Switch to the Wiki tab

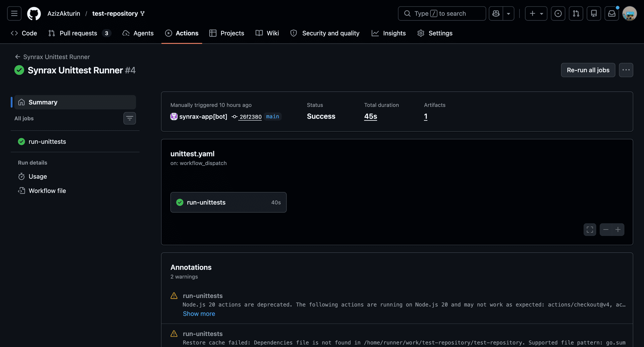point(267,33)
